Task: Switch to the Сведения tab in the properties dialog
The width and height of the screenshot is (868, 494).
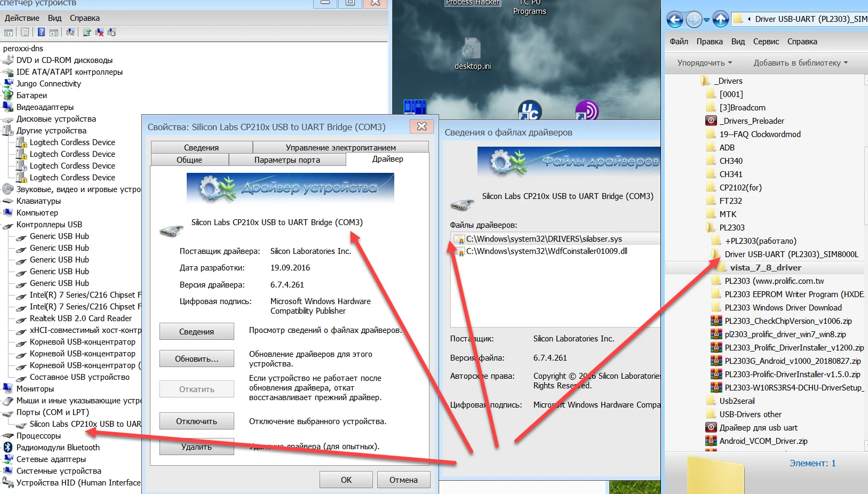Action: 202,148
